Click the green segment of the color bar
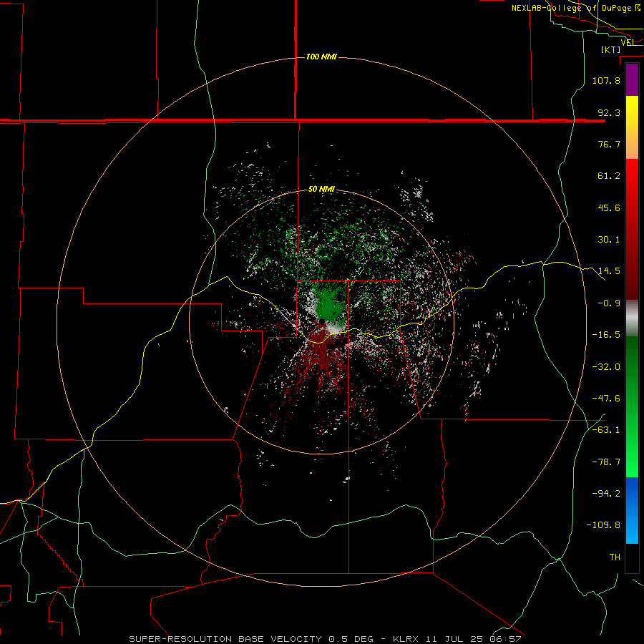The image size is (644, 644). pos(632,406)
